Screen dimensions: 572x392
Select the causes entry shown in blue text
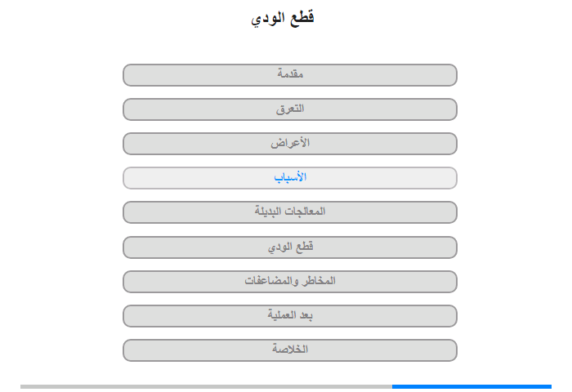pos(289,178)
